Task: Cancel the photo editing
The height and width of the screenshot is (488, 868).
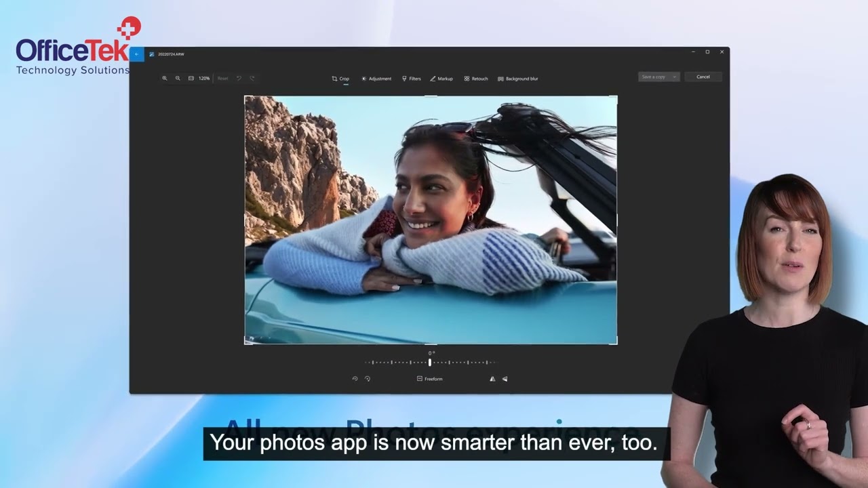Action: pyautogui.click(x=703, y=77)
